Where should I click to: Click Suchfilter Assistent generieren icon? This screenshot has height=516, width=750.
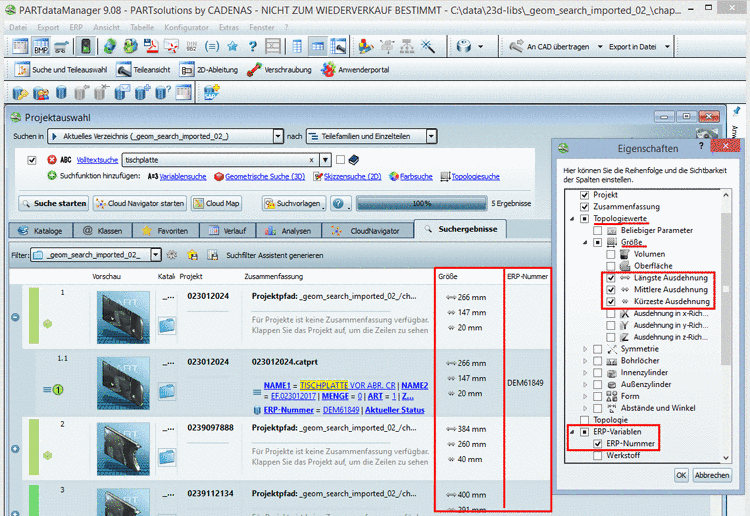212,255
